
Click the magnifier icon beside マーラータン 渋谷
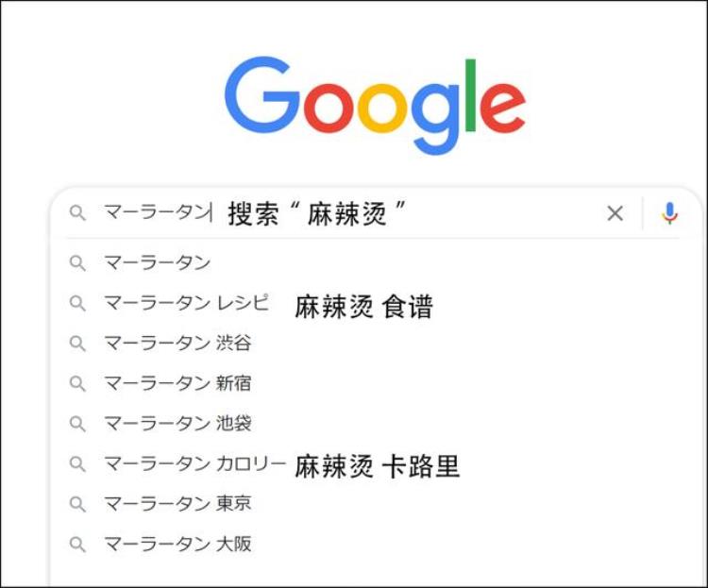tap(77, 344)
